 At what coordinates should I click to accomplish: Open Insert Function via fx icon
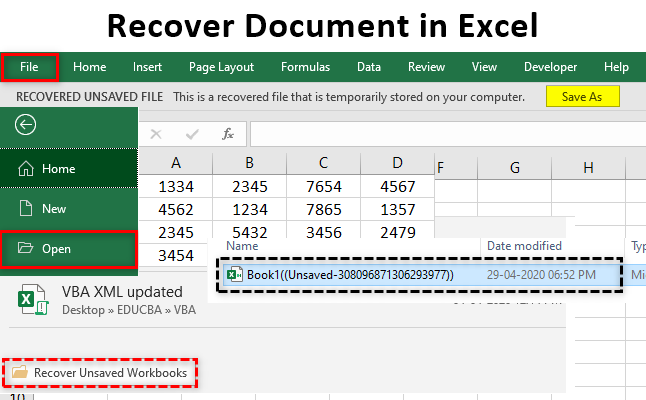click(228, 134)
